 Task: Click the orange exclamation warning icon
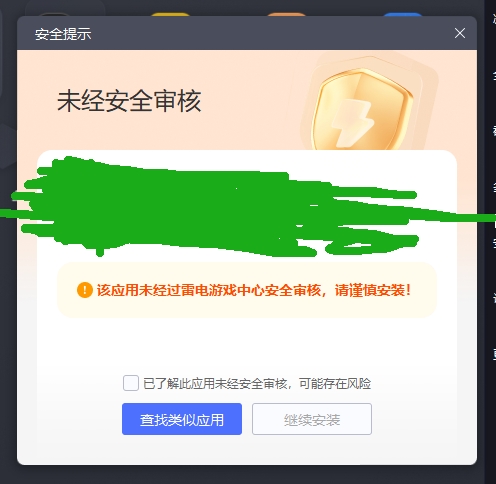click(x=85, y=290)
